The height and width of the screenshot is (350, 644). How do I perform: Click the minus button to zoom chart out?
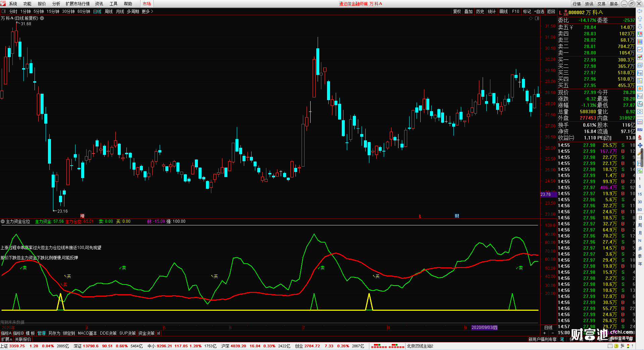coord(553,333)
